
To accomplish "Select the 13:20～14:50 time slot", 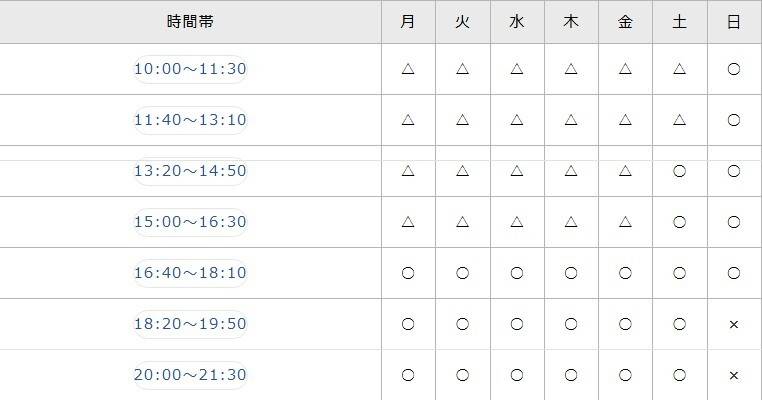I will pyautogui.click(x=190, y=171).
